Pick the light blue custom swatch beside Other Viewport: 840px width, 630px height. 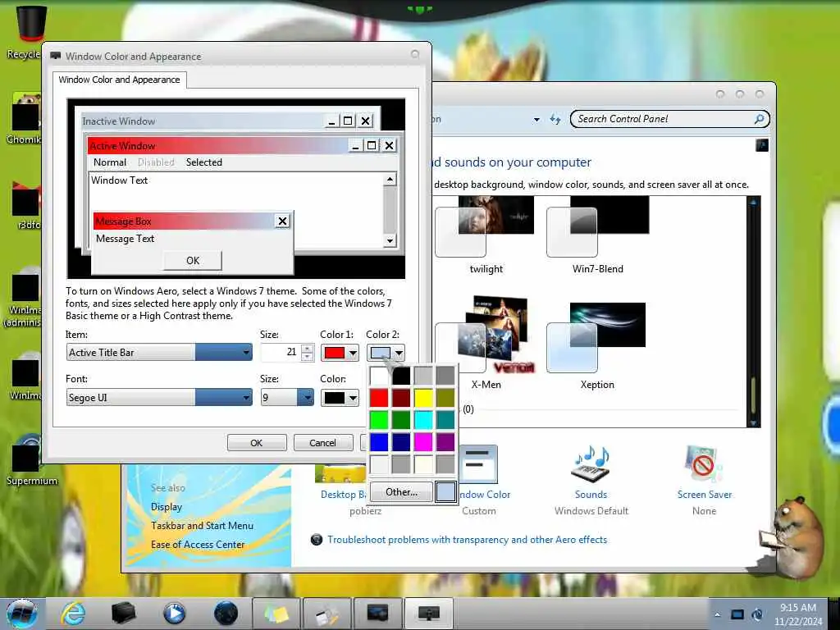pyautogui.click(x=445, y=492)
